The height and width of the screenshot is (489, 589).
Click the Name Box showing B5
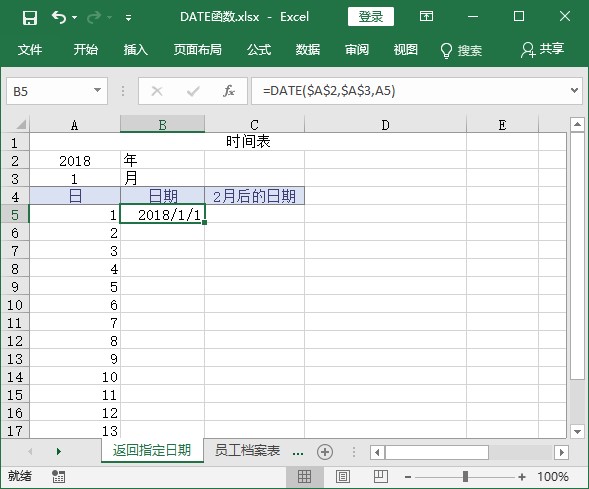coord(49,91)
